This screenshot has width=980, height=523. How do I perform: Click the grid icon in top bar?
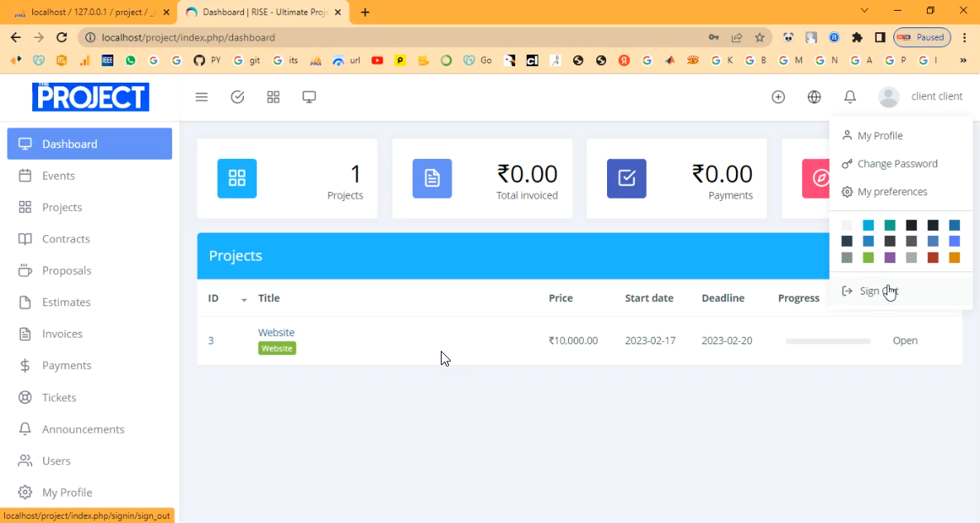[x=273, y=97]
